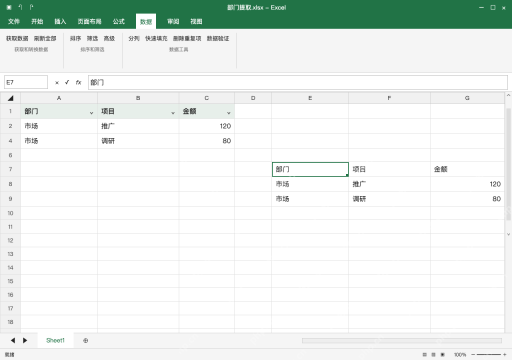Click the 刷新全部 button
Image resolution: width=512 pixels, height=360 pixels.
tap(45, 39)
